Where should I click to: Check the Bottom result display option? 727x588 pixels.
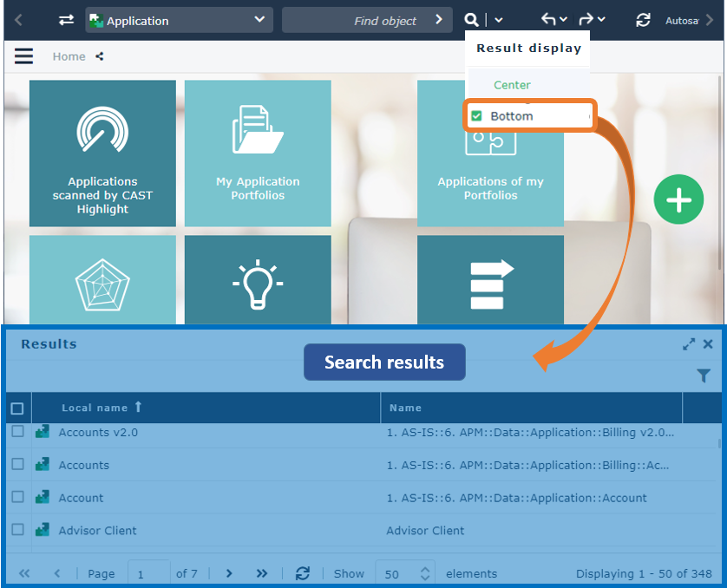tap(476, 116)
